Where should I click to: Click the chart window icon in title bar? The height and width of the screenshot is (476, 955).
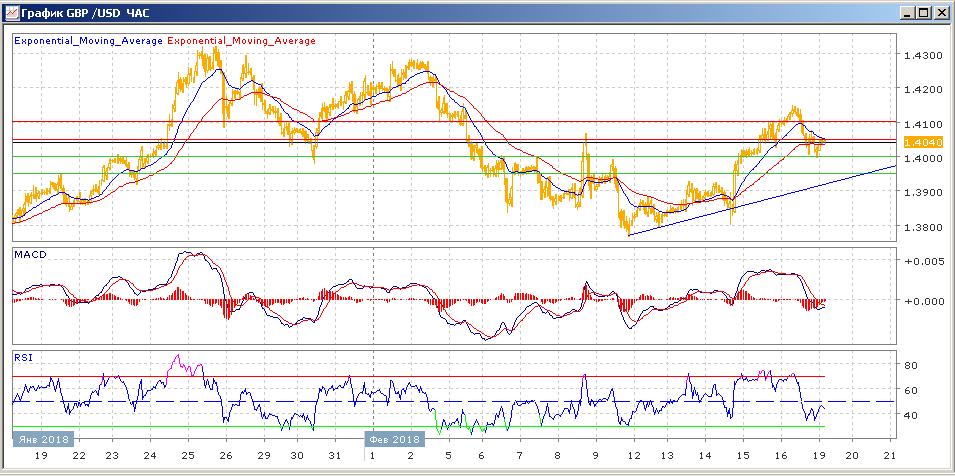click(x=12, y=13)
